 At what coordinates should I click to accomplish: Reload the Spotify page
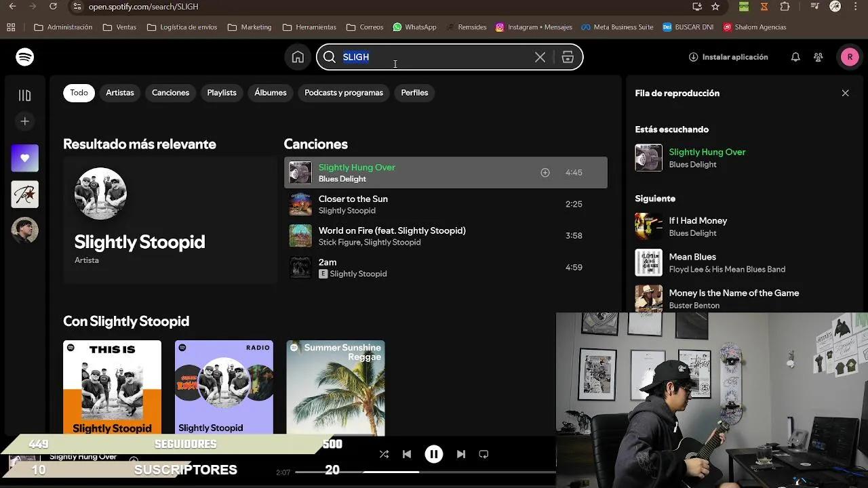53,7
